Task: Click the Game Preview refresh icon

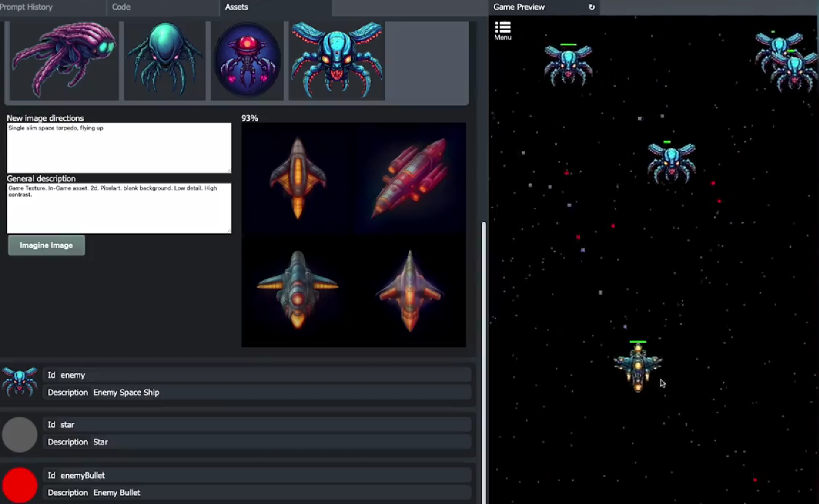Action: click(x=591, y=7)
